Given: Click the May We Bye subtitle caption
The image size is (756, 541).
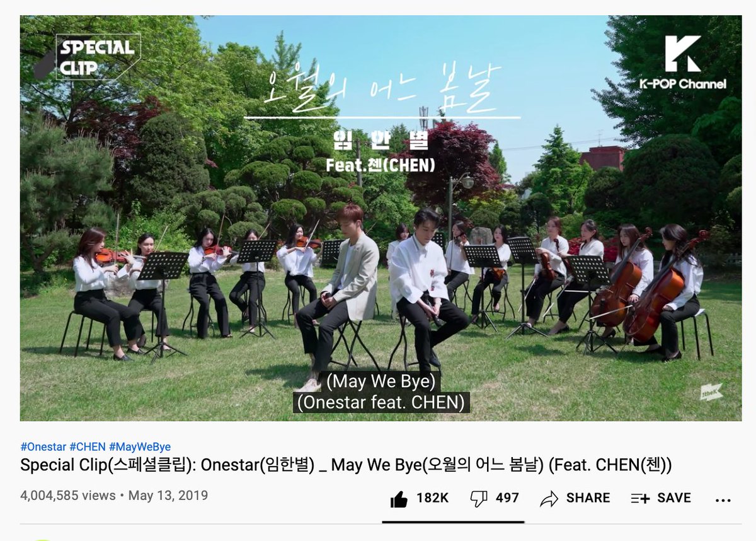Looking at the screenshot, I should tap(381, 381).
